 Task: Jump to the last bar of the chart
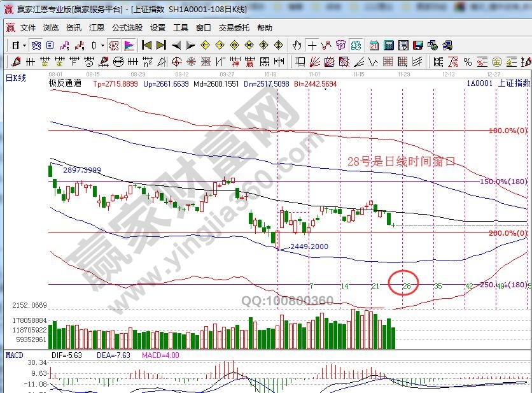pos(161,45)
